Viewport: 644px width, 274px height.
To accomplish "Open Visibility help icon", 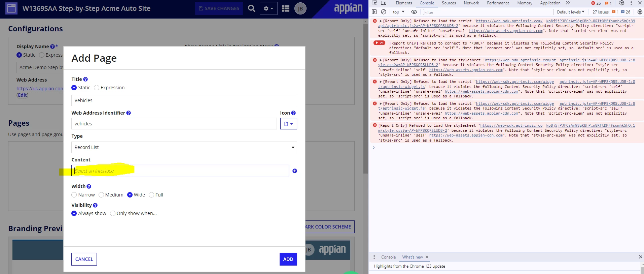I will [x=95, y=205].
